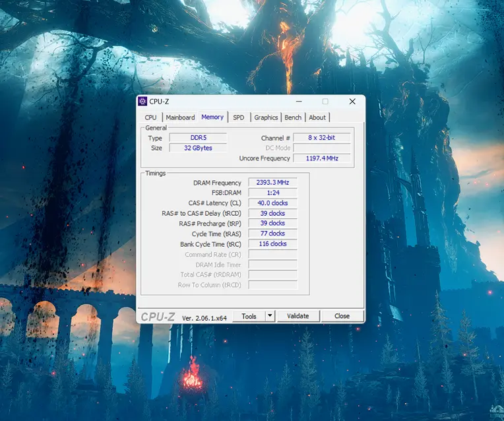Click the CAS# Latency value field
Image resolution: width=504 pixels, height=421 pixels.
click(272, 203)
